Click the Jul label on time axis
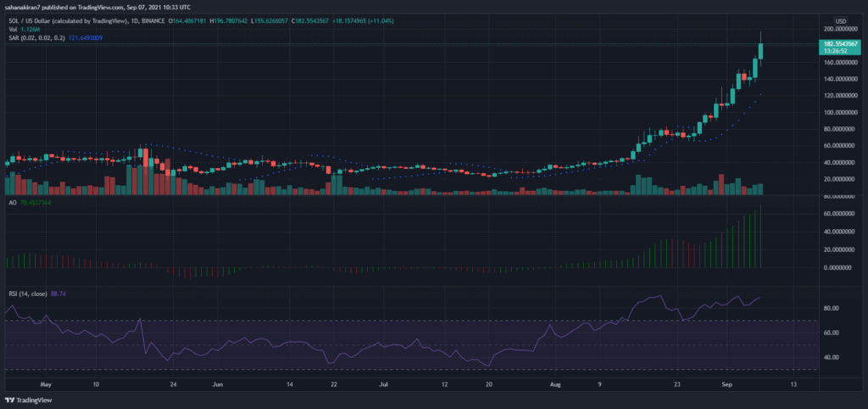The height and width of the screenshot is (409, 868). (383, 384)
